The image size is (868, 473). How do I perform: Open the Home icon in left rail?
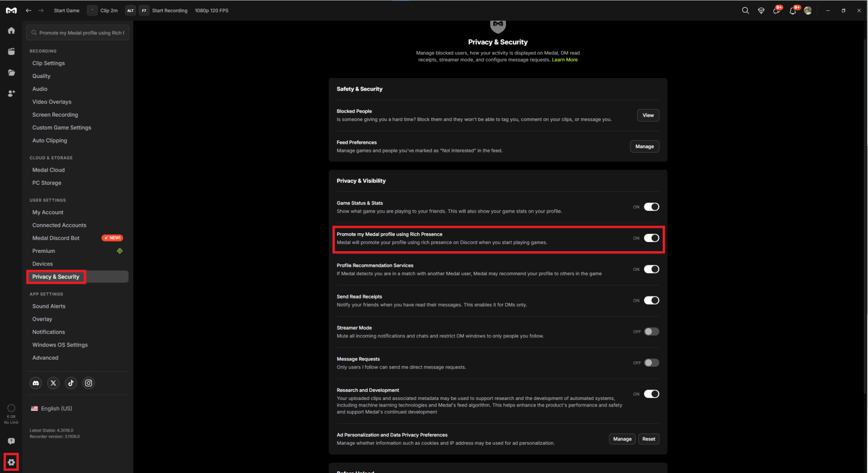11,31
